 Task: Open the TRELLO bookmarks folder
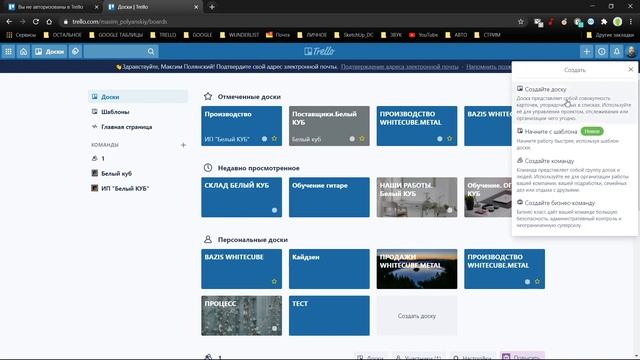163,35
